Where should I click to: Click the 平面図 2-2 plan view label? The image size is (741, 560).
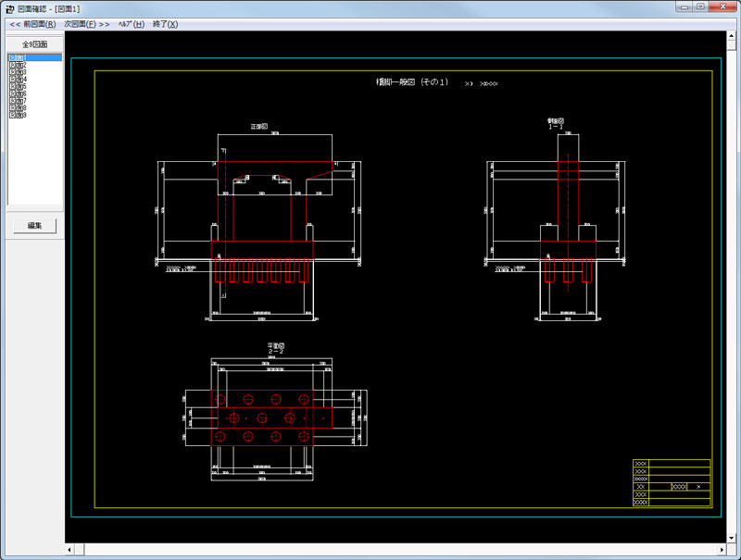(276, 348)
